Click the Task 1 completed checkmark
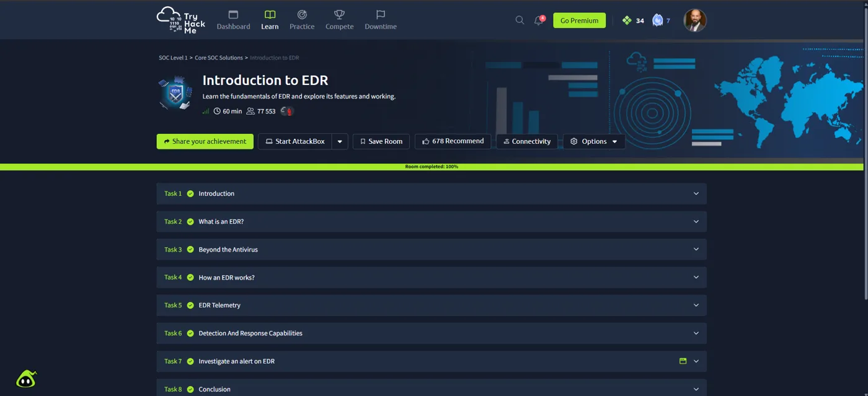The height and width of the screenshot is (396, 868). [x=190, y=194]
